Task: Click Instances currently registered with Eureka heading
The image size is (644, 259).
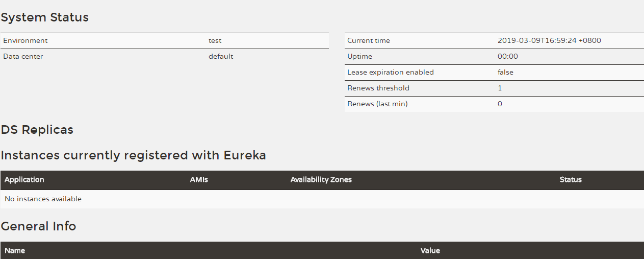Action: (134, 155)
